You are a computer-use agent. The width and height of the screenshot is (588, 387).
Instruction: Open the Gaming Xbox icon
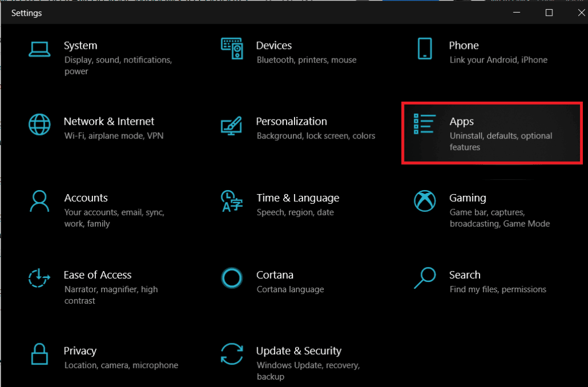click(424, 200)
